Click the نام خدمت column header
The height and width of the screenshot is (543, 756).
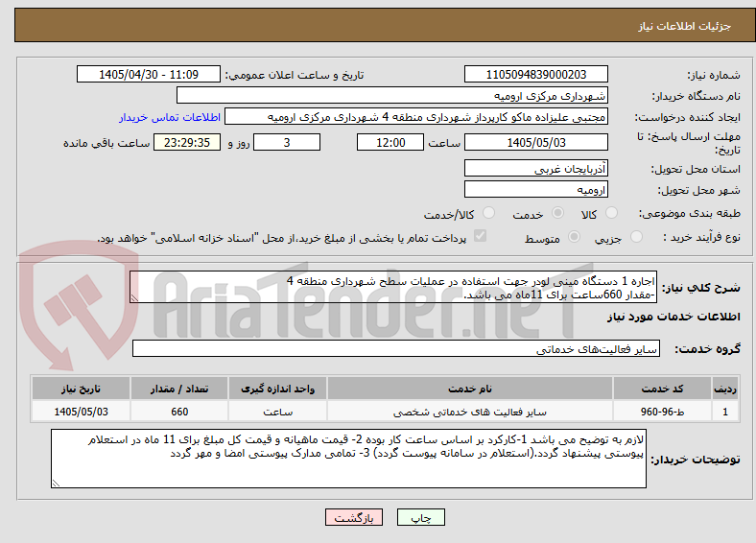tap(470, 389)
